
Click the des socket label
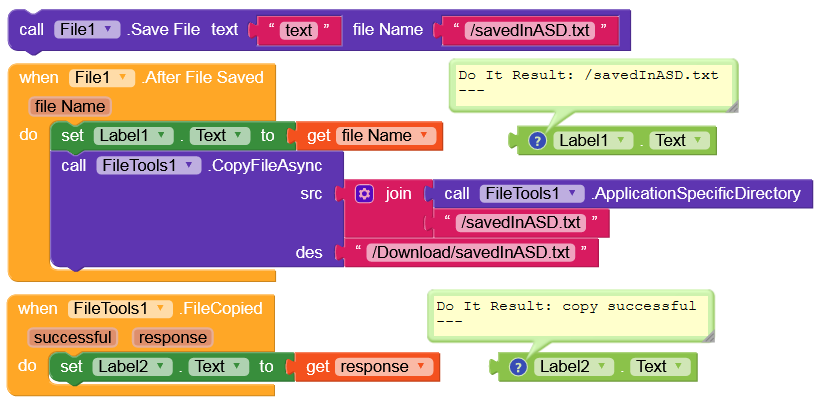point(309,253)
